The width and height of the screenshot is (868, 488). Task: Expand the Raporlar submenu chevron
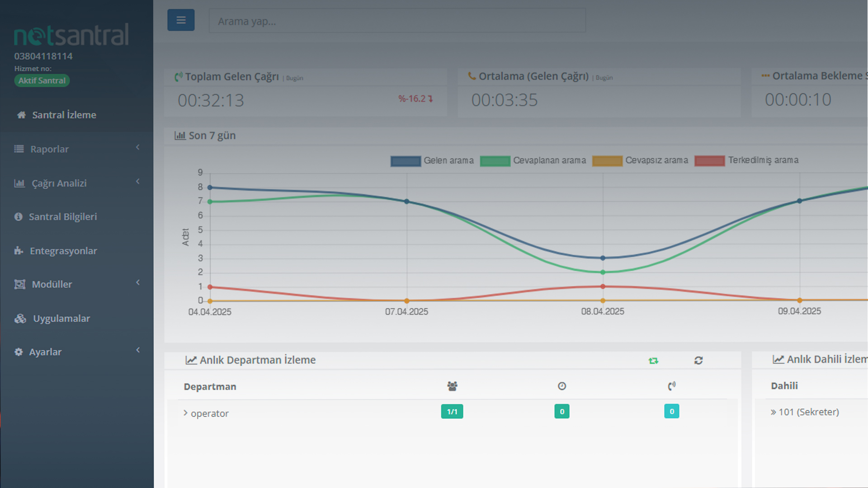pyautogui.click(x=138, y=147)
